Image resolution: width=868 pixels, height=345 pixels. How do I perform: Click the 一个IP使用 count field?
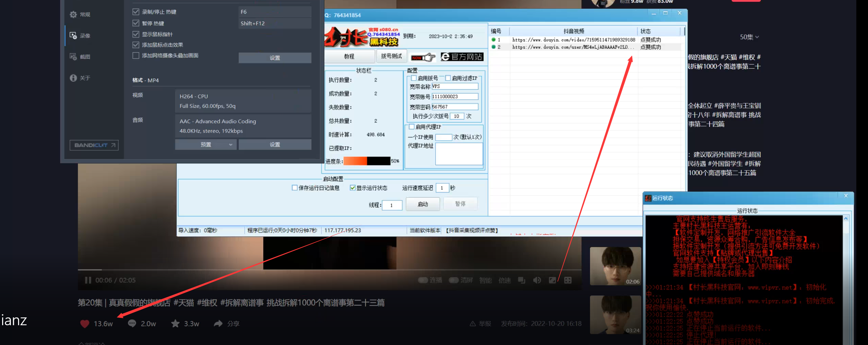[444, 137]
